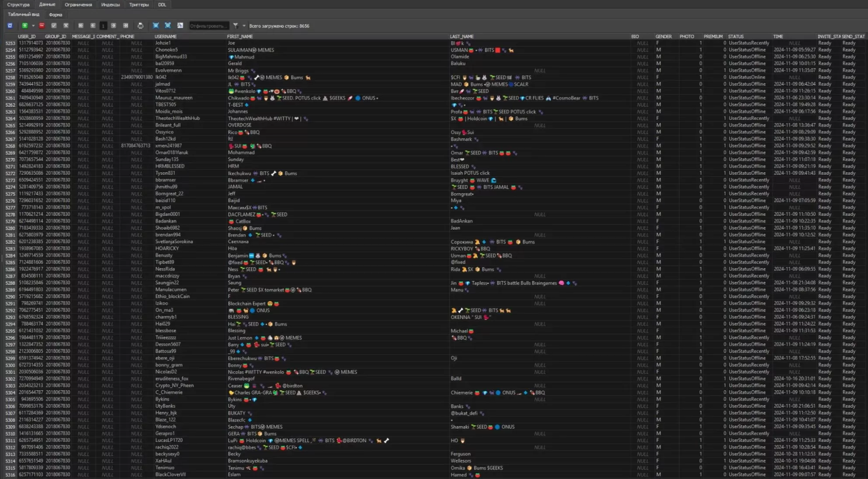This screenshot has width=868, height=479.
Task: Select the Данные tab
Action: (x=47, y=5)
